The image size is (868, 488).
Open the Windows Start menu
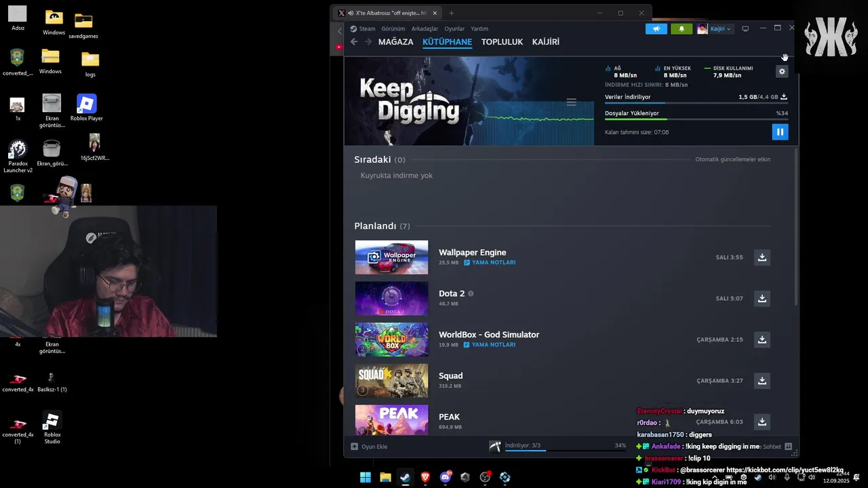click(x=365, y=477)
